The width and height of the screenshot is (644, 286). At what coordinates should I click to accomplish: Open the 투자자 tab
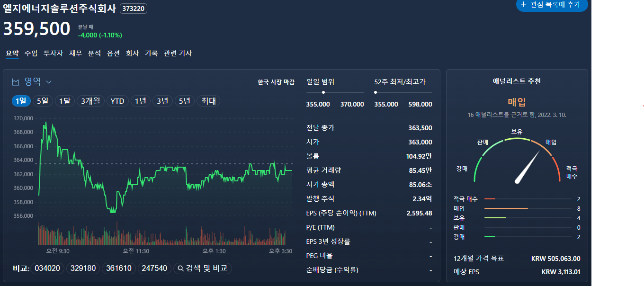point(53,54)
